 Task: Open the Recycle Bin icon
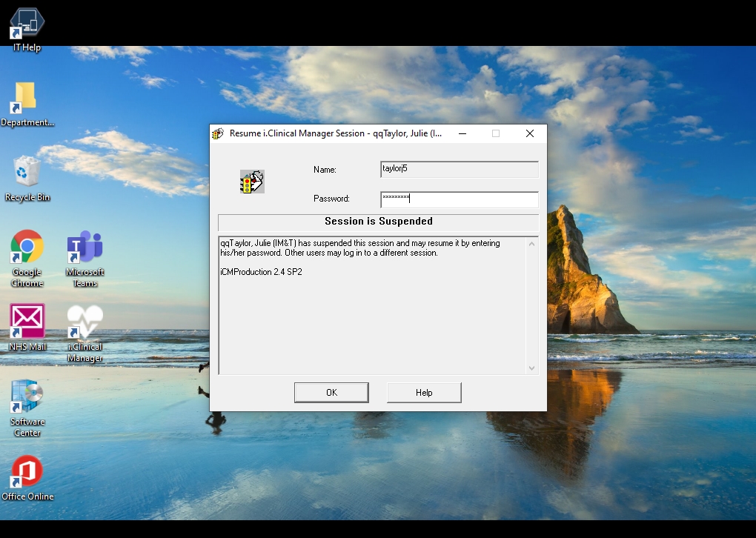(27, 179)
